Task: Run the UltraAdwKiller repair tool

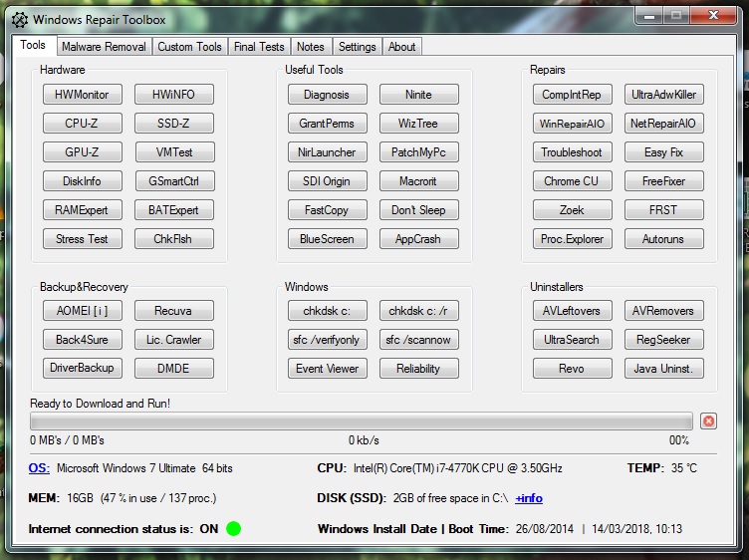Action: [x=664, y=95]
